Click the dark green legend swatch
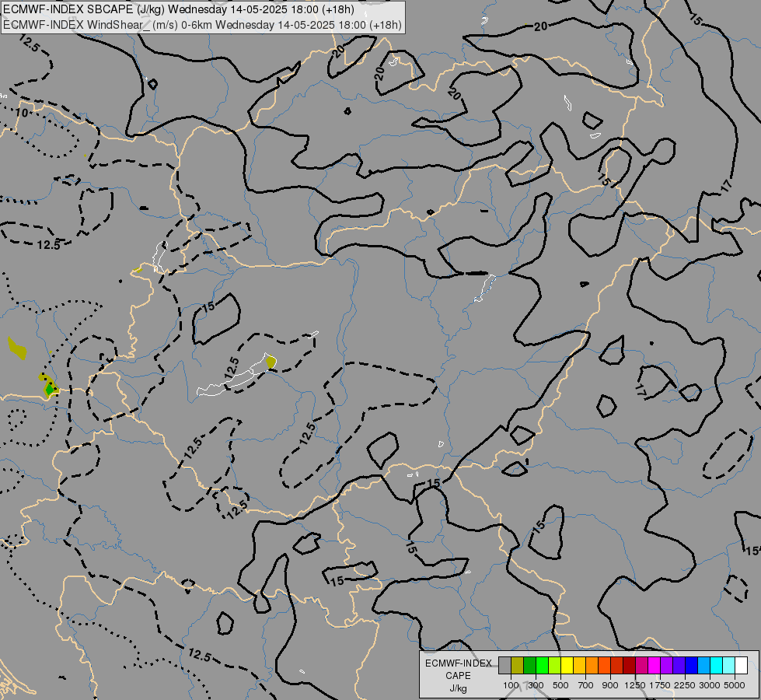This screenshot has width=761, height=700. pyautogui.click(x=529, y=666)
